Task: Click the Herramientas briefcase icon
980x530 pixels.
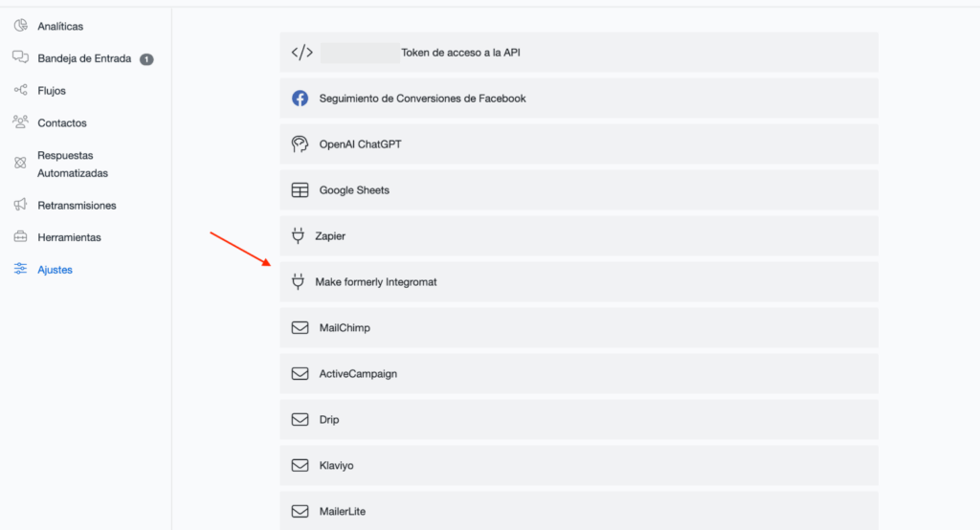Action: click(x=21, y=236)
